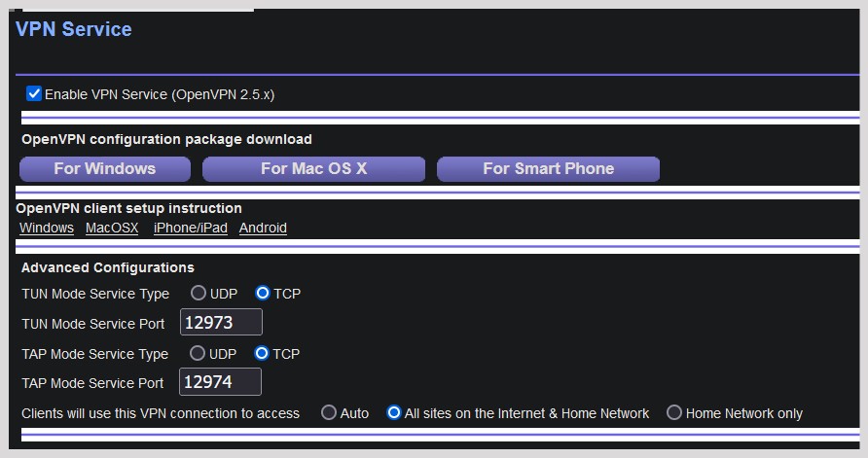The width and height of the screenshot is (868, 458).
Task: Open the Android setup instruction link
Action: pos(263,228)
